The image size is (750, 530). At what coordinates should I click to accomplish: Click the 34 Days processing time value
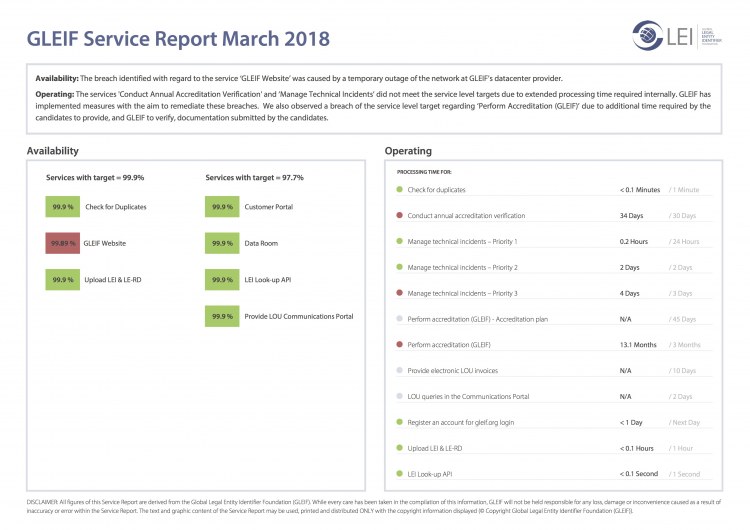pos(632,215)
